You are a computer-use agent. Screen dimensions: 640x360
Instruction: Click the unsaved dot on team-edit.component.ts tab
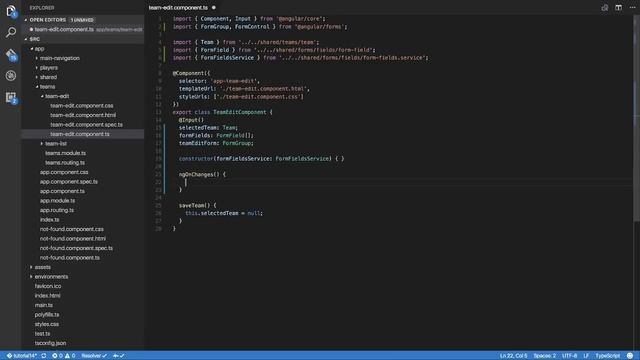(x=213, y=8)
